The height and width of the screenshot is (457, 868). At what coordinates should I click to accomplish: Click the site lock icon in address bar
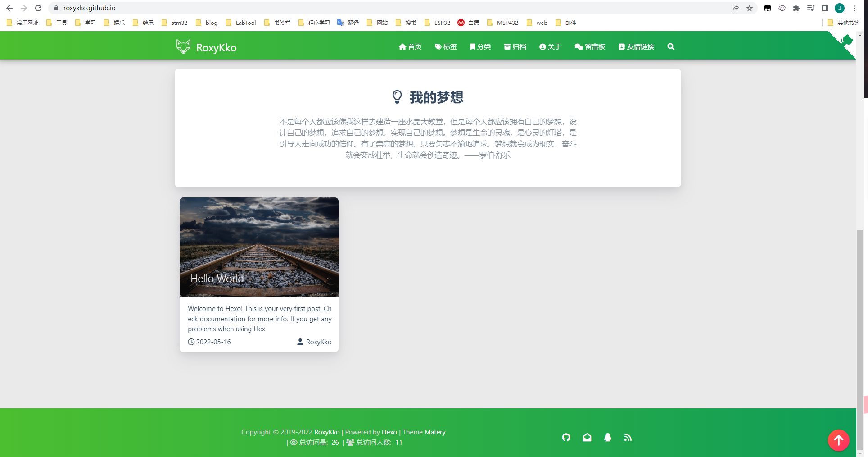click(56, 8)
